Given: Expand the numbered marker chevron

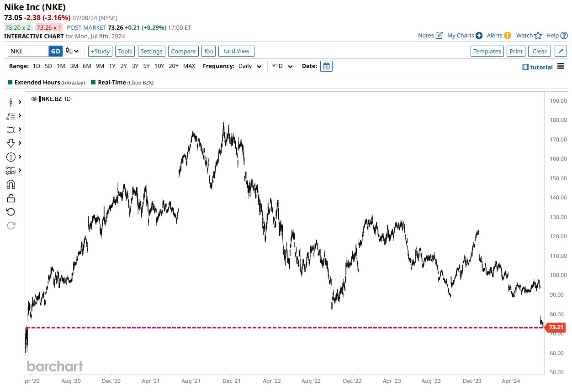Looking at the screenshot, I should [20, 157].
